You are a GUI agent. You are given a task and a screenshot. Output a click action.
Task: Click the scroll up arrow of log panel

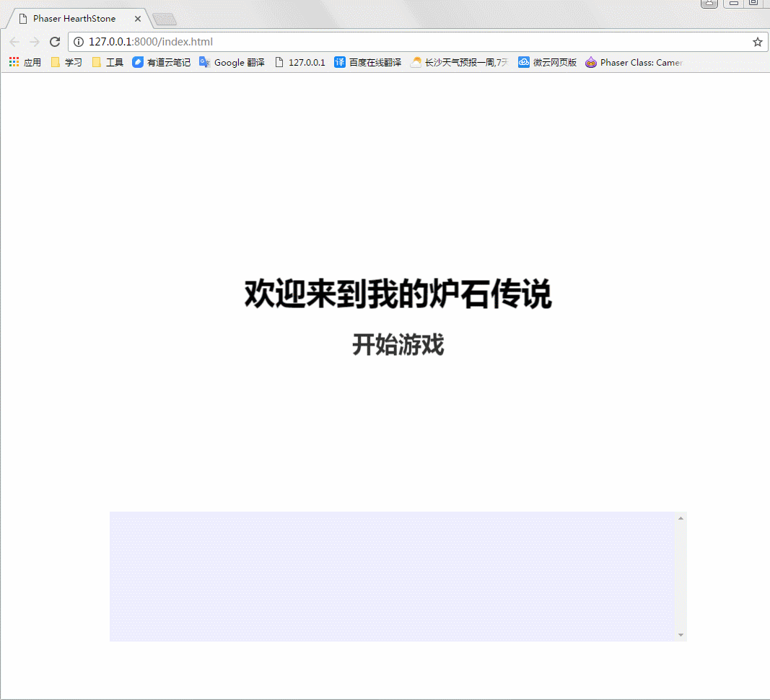(x=681, y=518)
